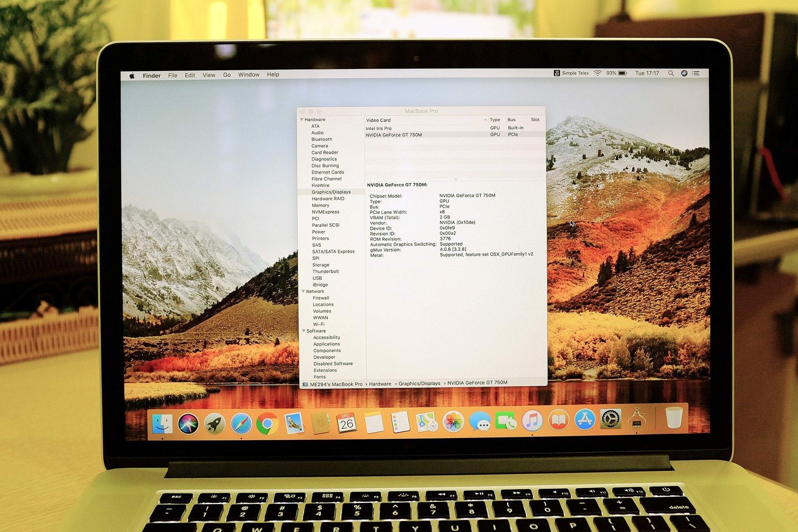
Task: Open the View menu
Action: click(209, 75)
